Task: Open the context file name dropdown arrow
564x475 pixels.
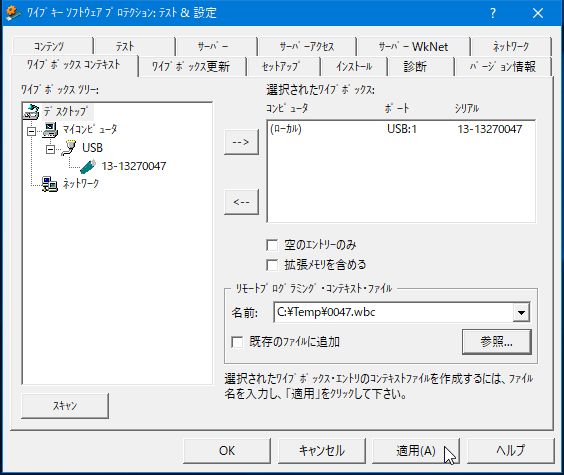Action: point(521,312)
